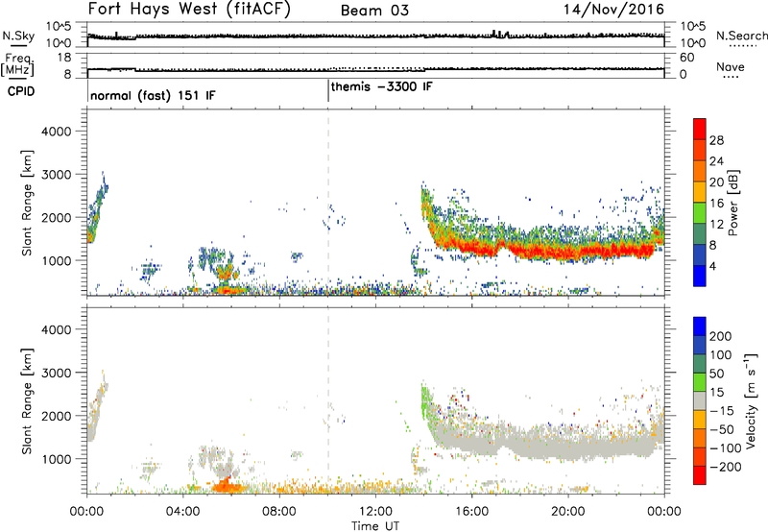Click the gray swatch on the Velocity colorbar
This screenshot has width=768, height=532.
coord(700,400)
